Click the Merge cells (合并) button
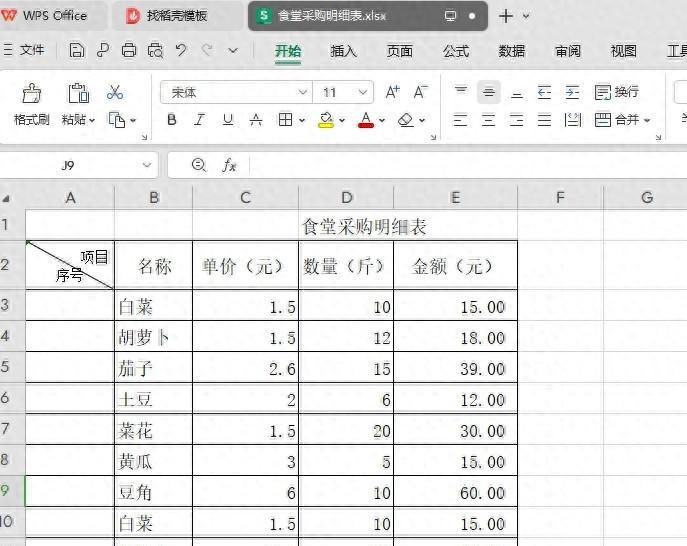Viewport: 687px width, 546px height. coord(617,120)
